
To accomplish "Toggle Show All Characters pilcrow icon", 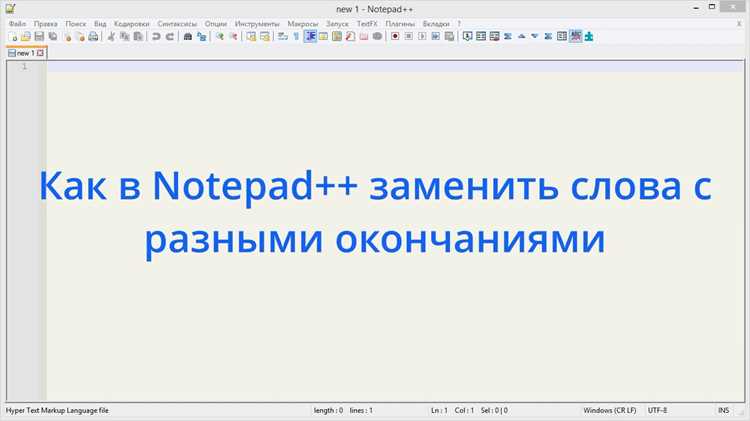I will pyautogui.click(x=296, y=36).
